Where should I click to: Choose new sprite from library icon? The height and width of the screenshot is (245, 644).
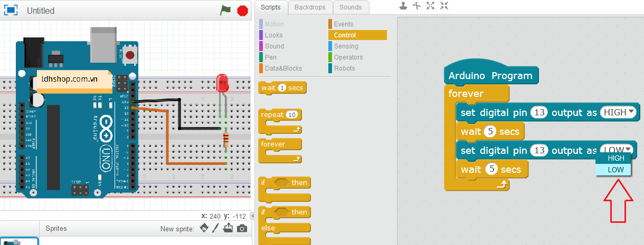tap(204, 228)
